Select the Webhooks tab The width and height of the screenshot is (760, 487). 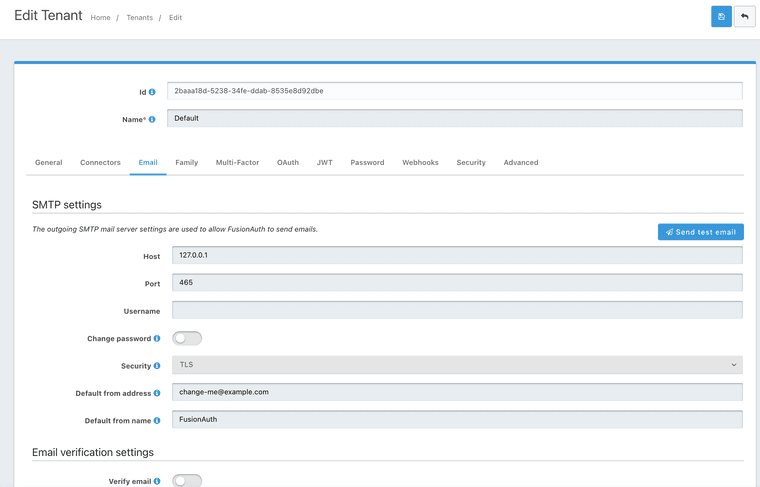[420, 162]
